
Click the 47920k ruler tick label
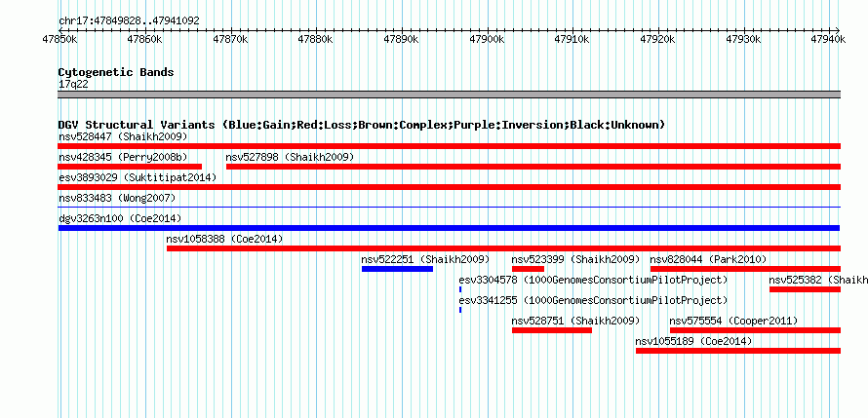coord(657,39)
